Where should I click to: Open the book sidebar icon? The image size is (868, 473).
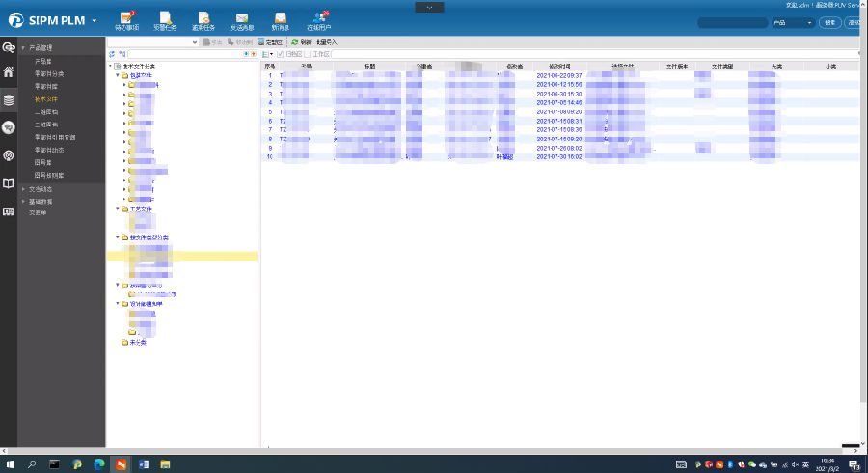[x=9, y=183]
